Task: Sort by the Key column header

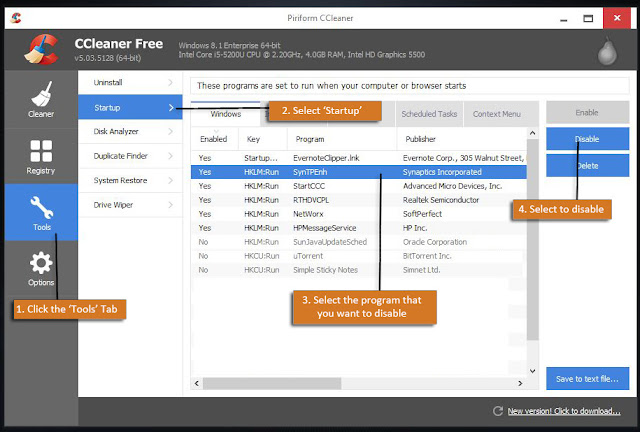Action: [263, 139]
